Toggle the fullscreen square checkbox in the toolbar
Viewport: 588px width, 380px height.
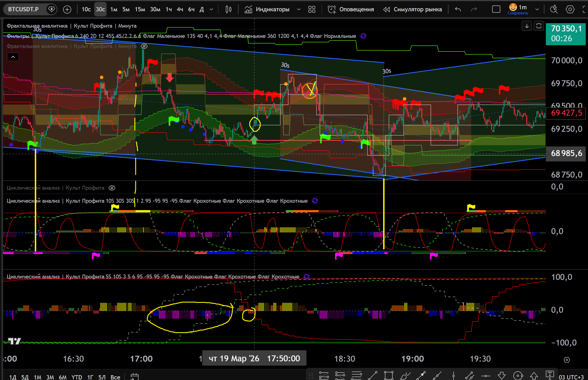click(496, 9)
